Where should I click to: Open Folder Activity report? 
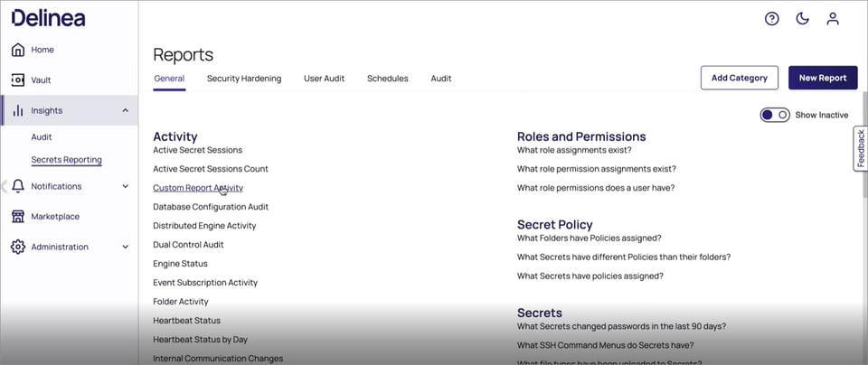[181, 302]
